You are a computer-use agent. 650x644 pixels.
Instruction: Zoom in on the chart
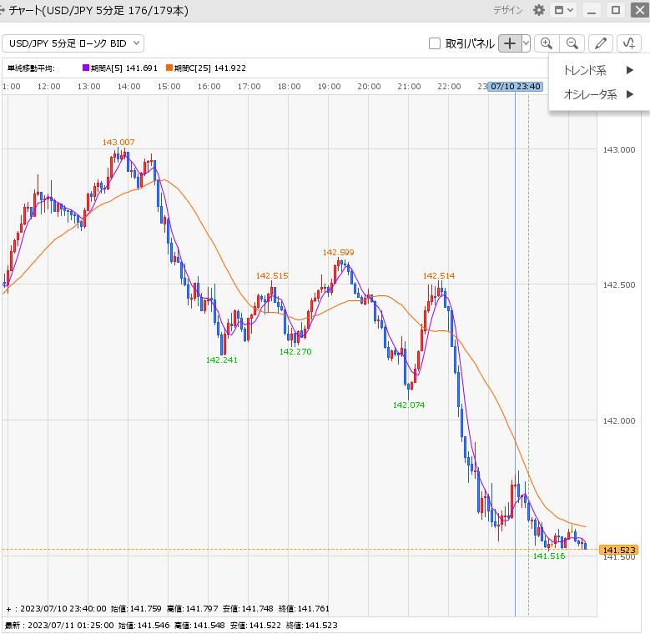click(x=547, y=43)
